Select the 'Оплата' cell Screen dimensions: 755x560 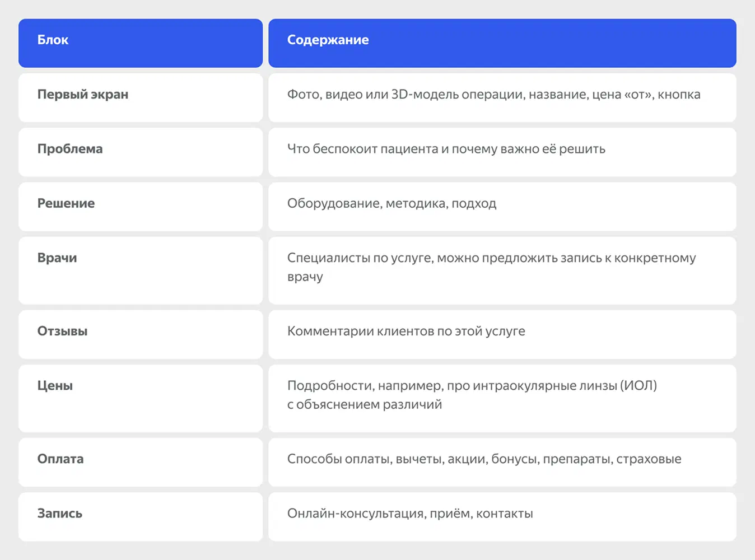[x=141, y=462]
